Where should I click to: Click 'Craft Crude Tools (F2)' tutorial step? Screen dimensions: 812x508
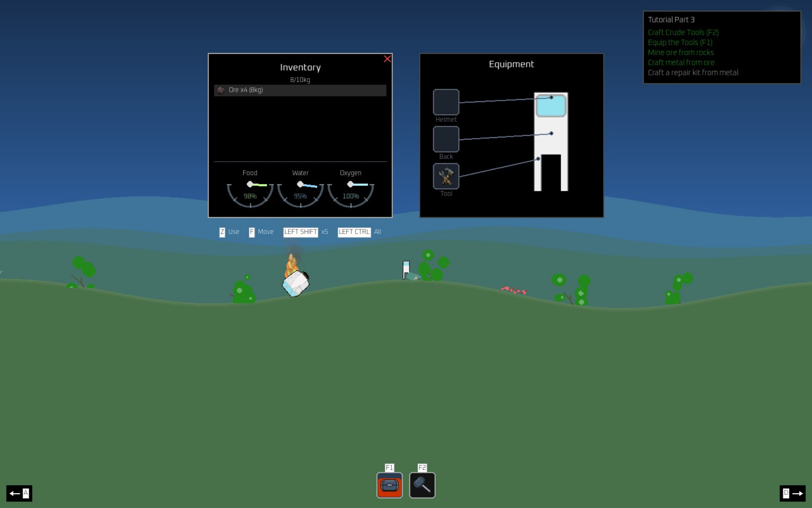tap(683, 32)
